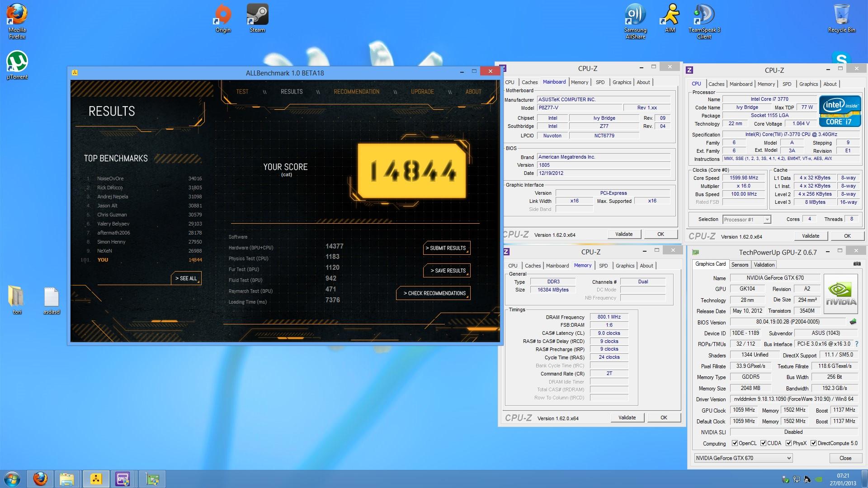Click the Hardware (GPU+CPU) score 14377
Image resolution: width=868 pixels, height=488 pixels.
pyautogui.click(x=335, y=246)
